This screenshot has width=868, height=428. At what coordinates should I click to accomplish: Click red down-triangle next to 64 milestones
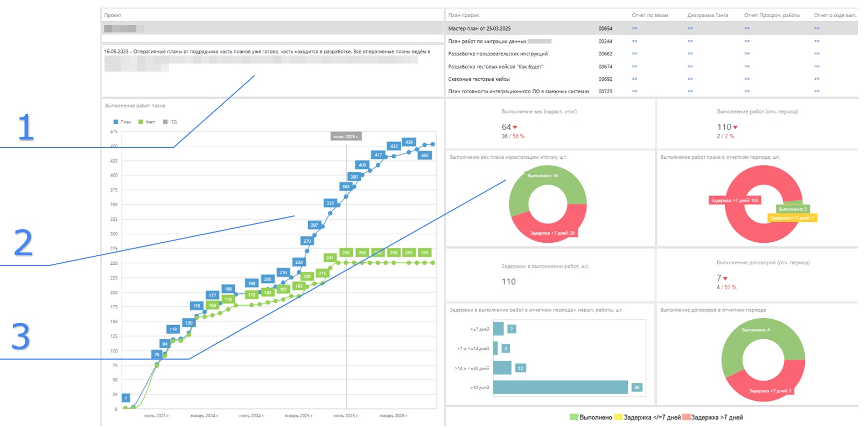point(515,128)
